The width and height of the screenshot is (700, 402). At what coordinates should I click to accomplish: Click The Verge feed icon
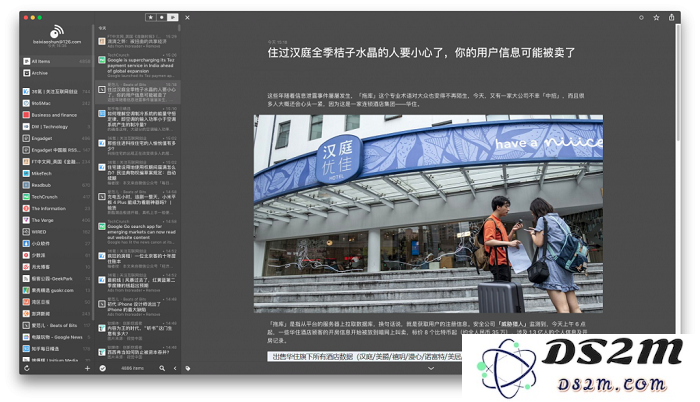click(26, 220)
